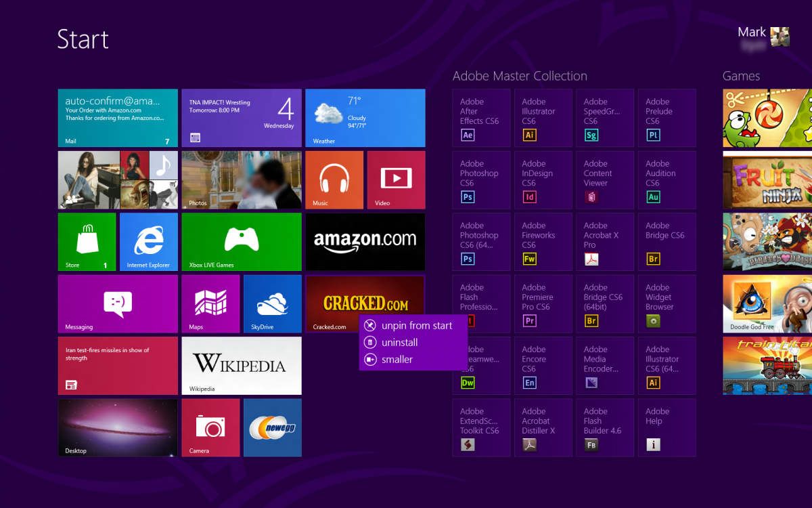The height and width of the screenshot is (508, 812).
Task: Open the Wikipedia tile
Action: 242,366
